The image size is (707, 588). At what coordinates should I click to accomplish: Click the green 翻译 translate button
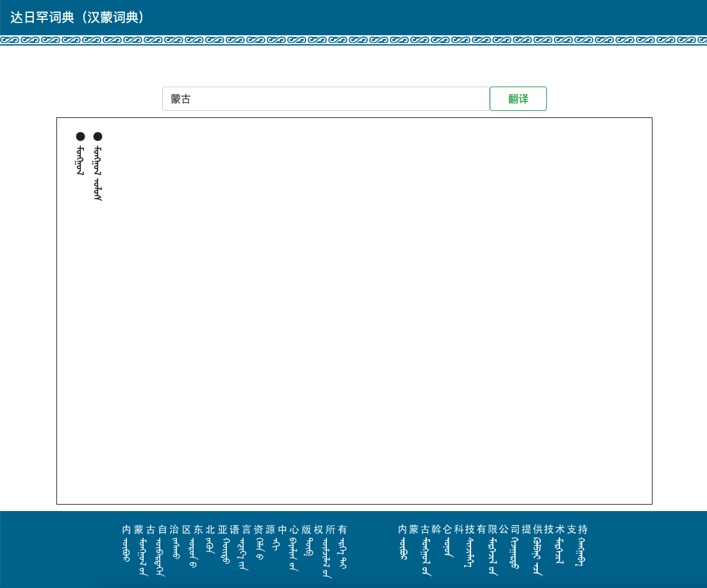tap(518, 99)
